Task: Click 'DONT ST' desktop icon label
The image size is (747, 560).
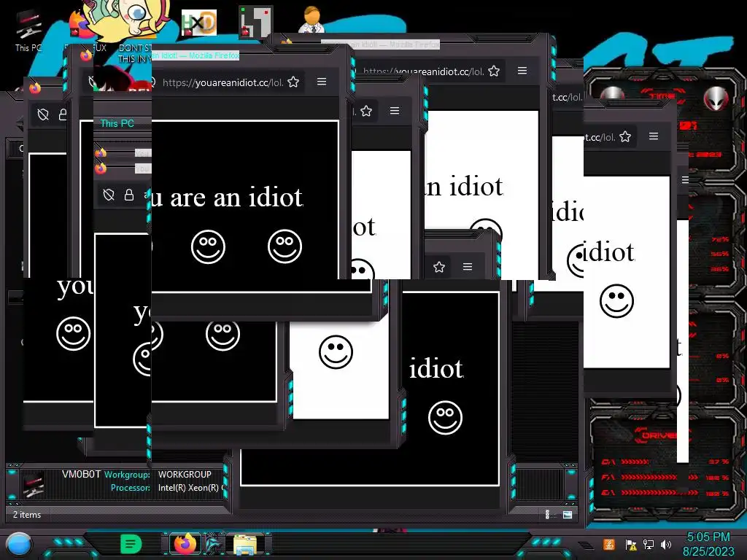Action: click(x=135, y=48)
